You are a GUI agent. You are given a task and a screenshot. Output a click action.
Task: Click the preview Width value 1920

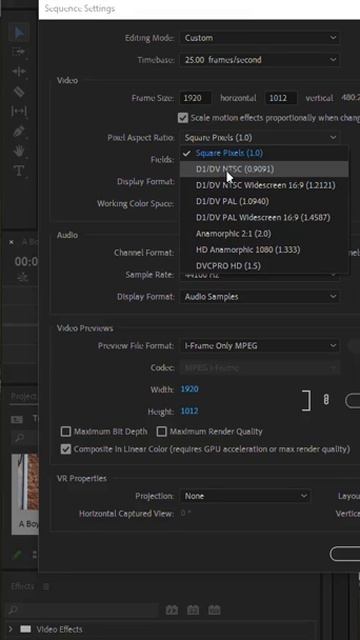click(x=189, y=389)
